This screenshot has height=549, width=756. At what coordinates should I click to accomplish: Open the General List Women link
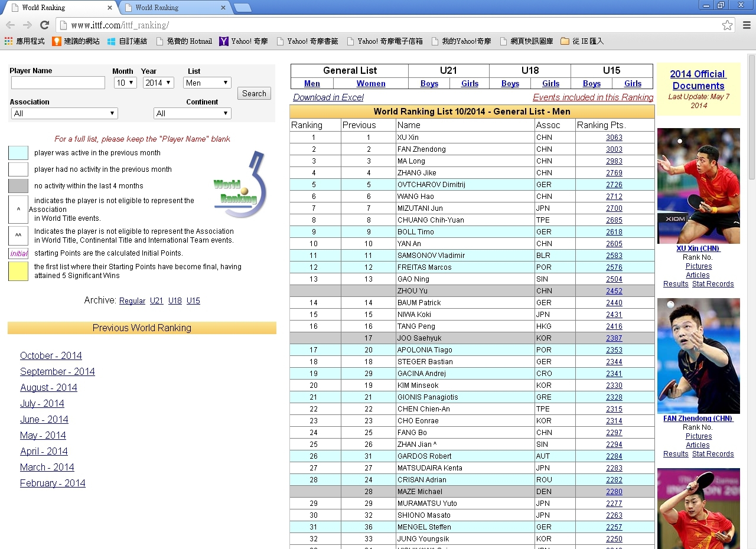click(371, 84)
